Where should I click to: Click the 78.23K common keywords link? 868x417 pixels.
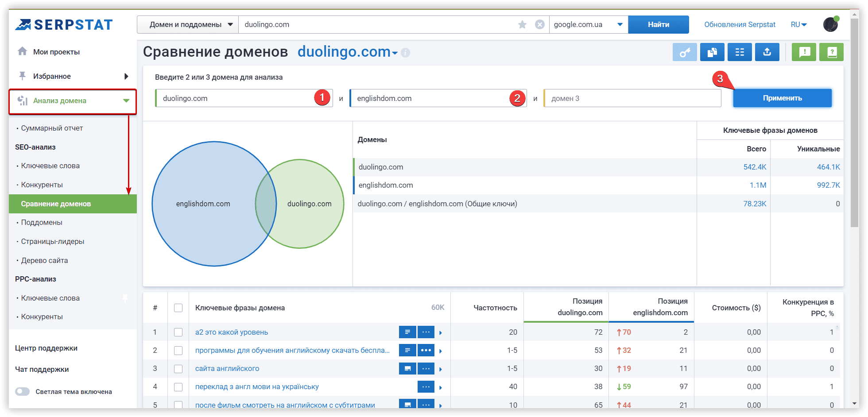[x=755, y=204]
